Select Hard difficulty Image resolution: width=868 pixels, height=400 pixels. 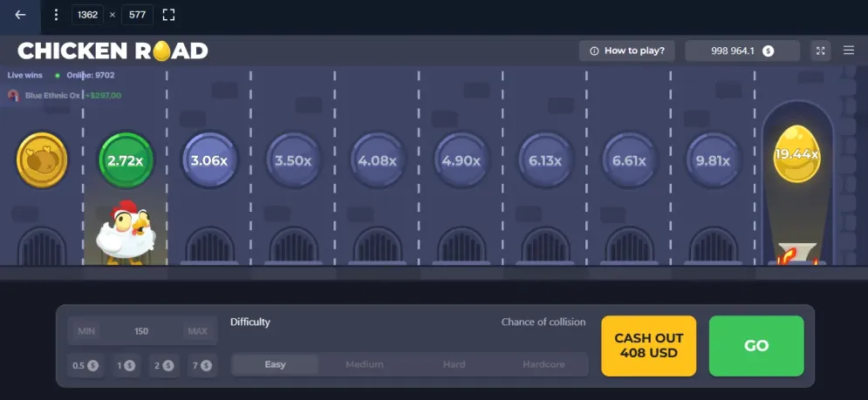pos(454,364)
